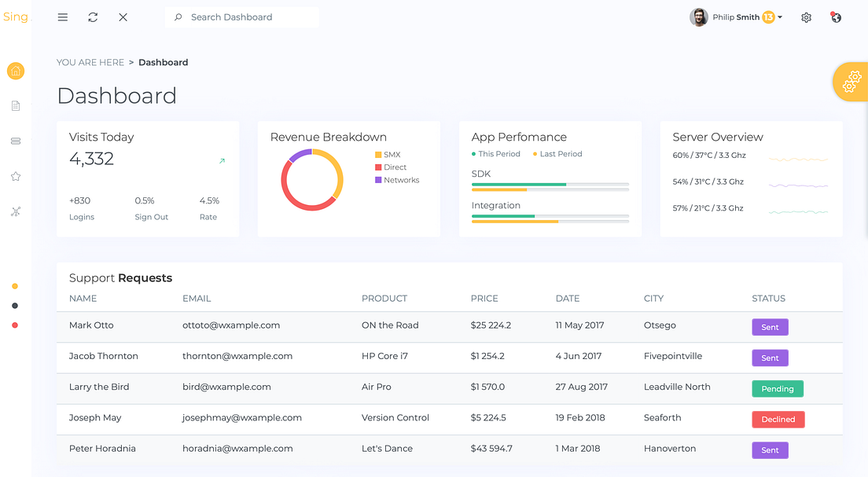
Task: Click the Declined badge for Joseph May
Action: pos(778,419)
